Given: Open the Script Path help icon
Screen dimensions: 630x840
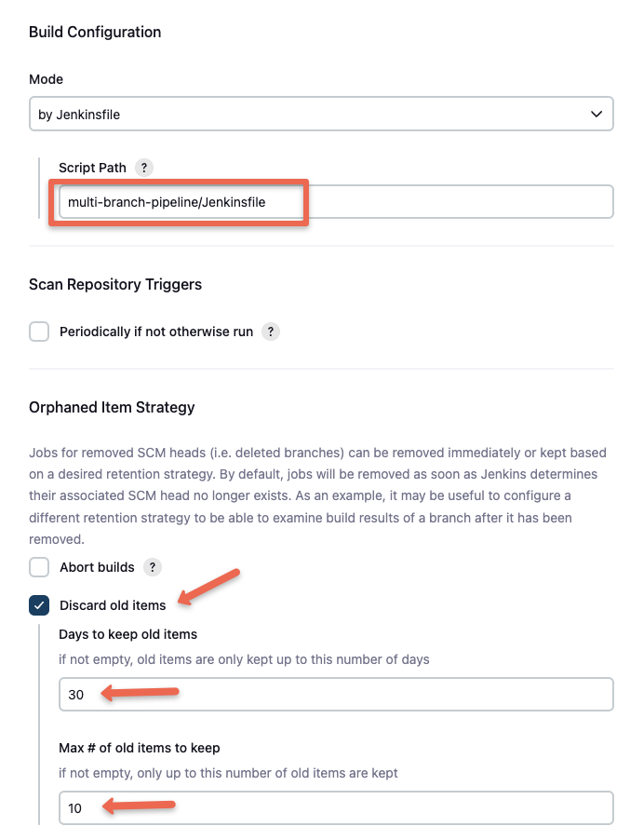Looking at the screenshot, I should 144,168.
